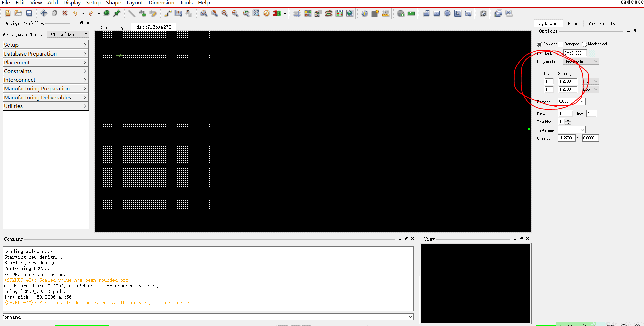
Task: Expand the Constraints workflow section
Action: point(45,71)
